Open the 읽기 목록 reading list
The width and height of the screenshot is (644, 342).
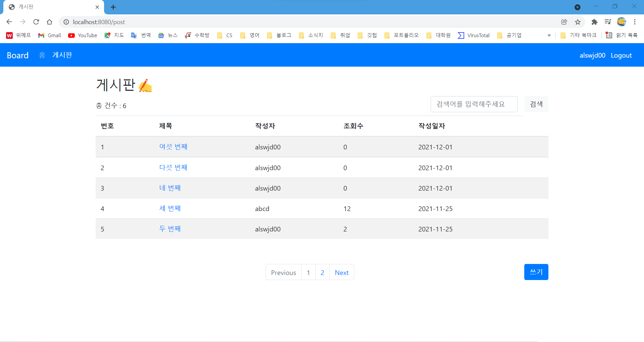[622, 35]
